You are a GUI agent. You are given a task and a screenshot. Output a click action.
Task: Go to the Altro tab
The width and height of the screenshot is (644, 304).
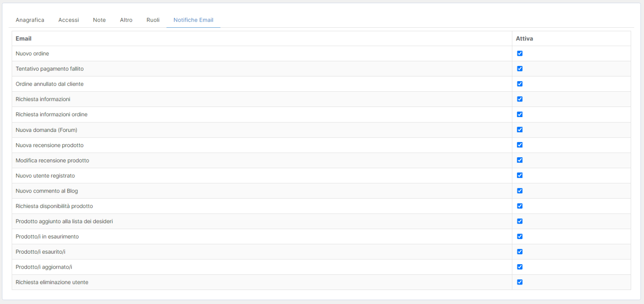click(x=126, y=20)
